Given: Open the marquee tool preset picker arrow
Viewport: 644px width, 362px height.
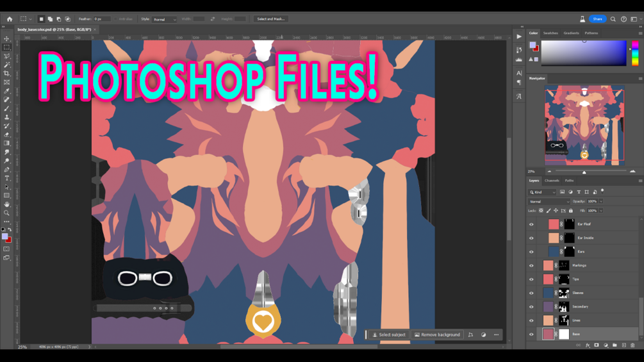Looking at the screenshot, I should click(x=30, y=19).
